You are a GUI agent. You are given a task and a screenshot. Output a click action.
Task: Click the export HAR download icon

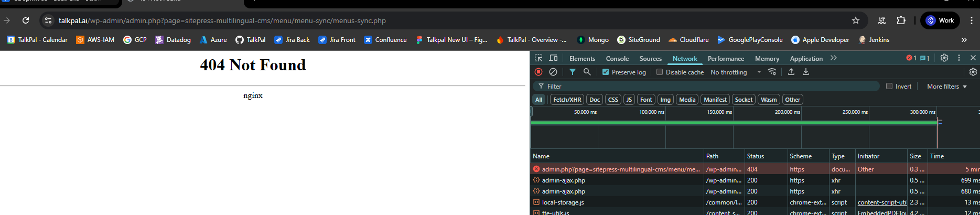pyautogui.click(x=806, y=72)
